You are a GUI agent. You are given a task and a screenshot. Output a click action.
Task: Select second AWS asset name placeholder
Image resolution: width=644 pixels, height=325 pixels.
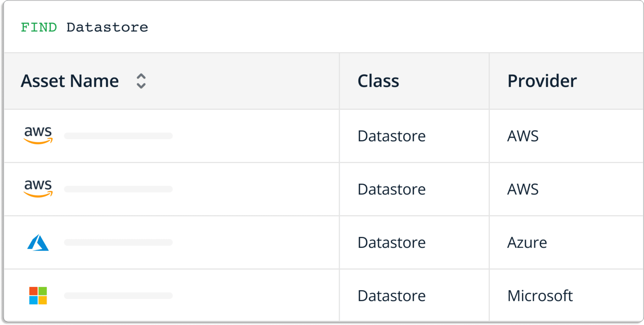pos(119,189)
